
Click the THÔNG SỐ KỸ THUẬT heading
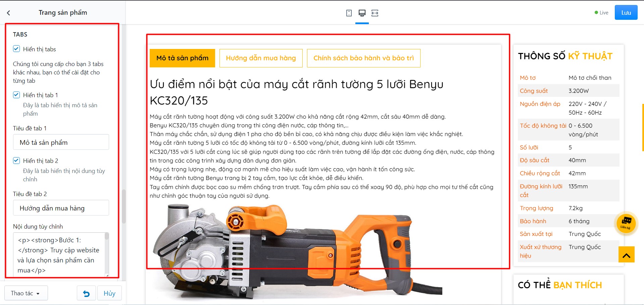click(565, 56)
